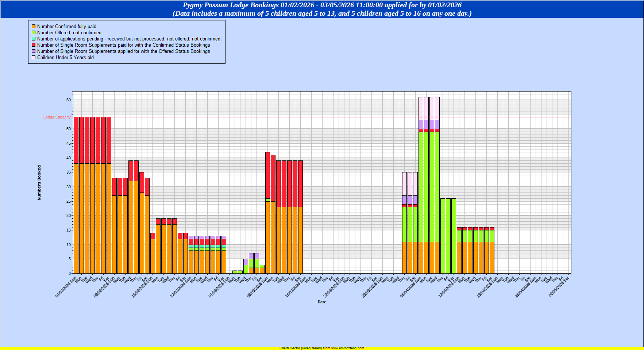This screenshot has width=644, height=350.
Task: Click the purple Single Room Supplements applied legend swatch
Action: pyautogui.click(x=34, y=51)
